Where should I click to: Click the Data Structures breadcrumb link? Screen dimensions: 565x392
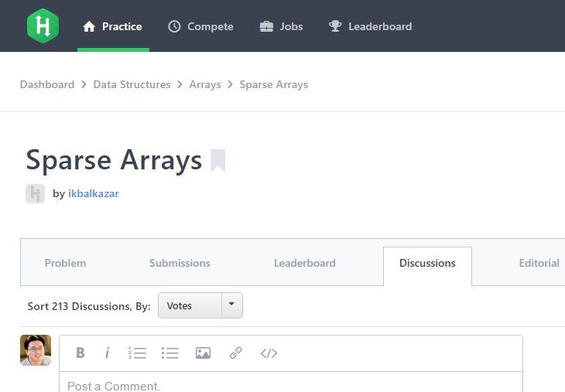coord(132,84)
